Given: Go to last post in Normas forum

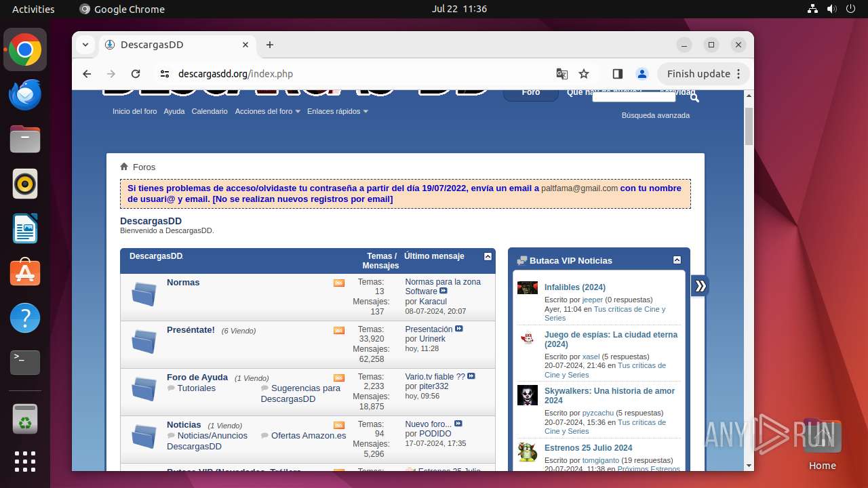Looking at the screenshot, I should pyautogui.click(x=443, y=291).
